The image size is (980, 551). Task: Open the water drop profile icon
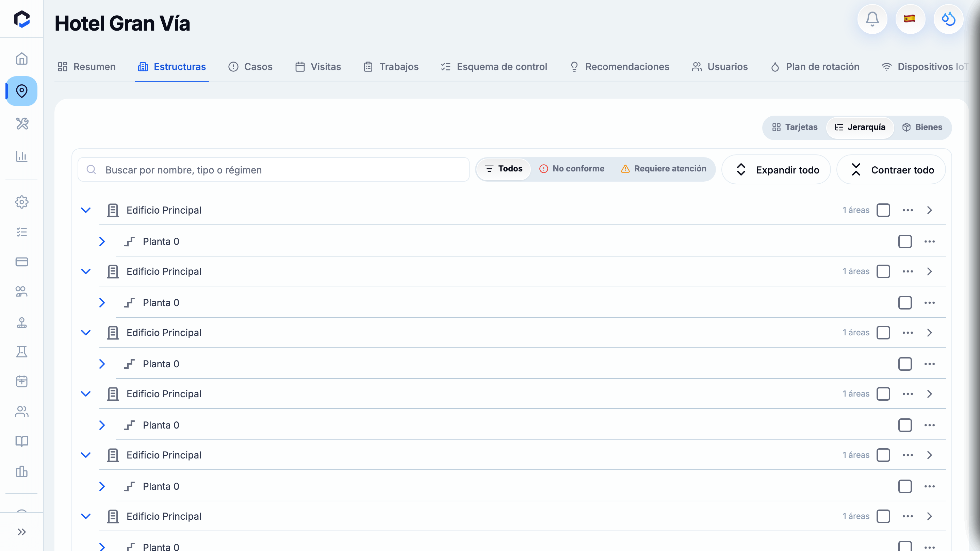[948, 19]
